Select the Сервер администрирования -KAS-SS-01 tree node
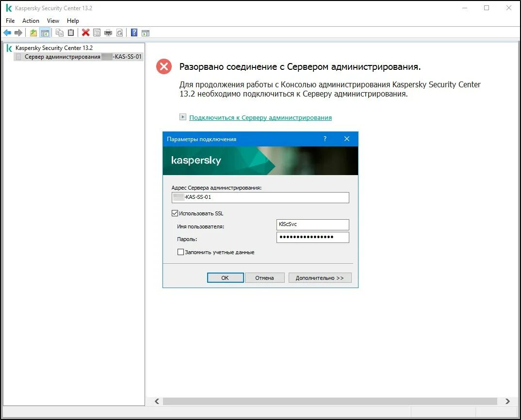Image resolution: width=521 pixels, height=420 pixels. pos(79,57)
